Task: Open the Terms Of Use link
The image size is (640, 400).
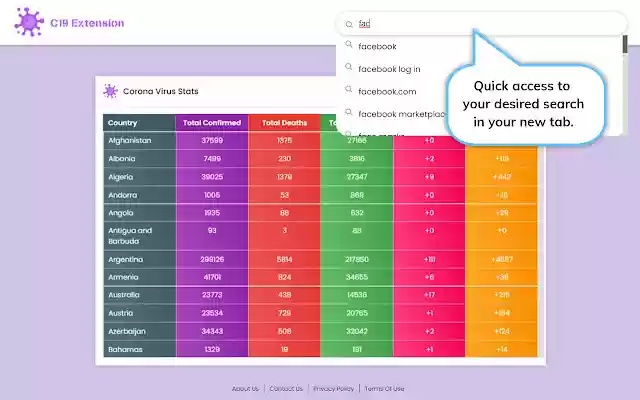Action: click(x=384, y=389)
